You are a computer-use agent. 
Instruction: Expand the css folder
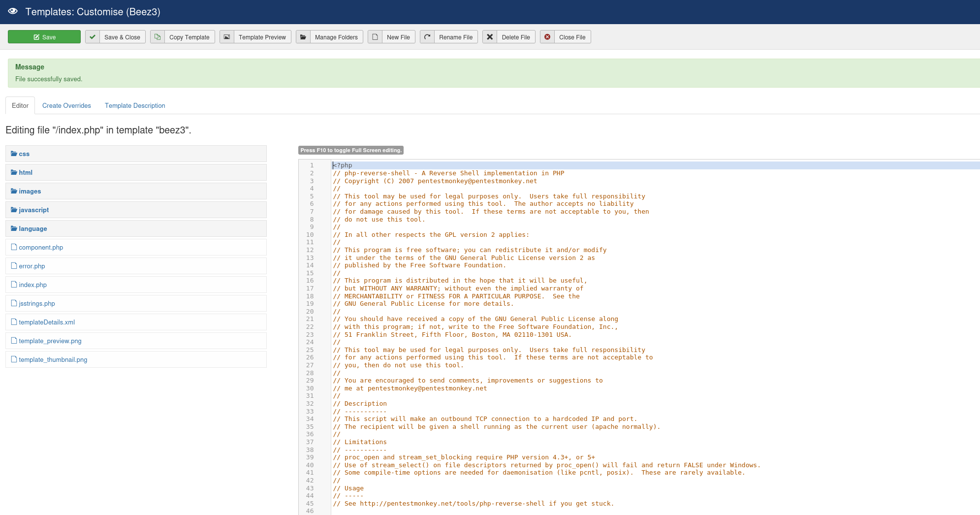pos(136,154)
